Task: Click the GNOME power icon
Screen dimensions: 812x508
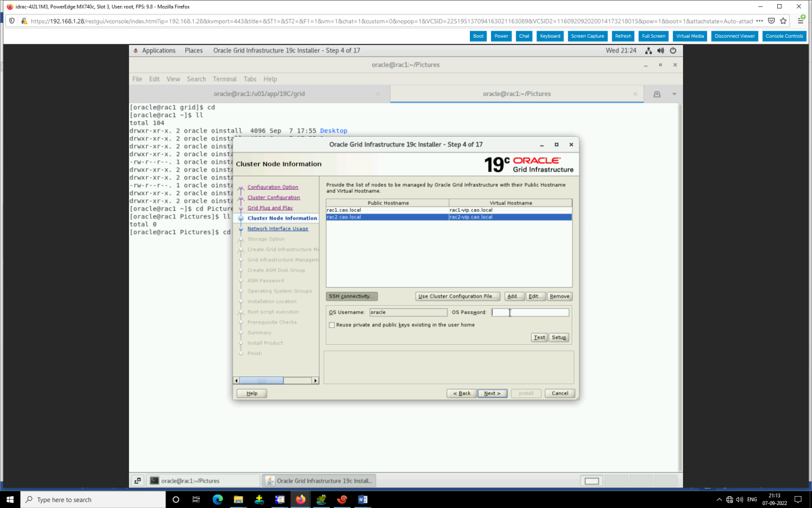Action: [672, 51]
